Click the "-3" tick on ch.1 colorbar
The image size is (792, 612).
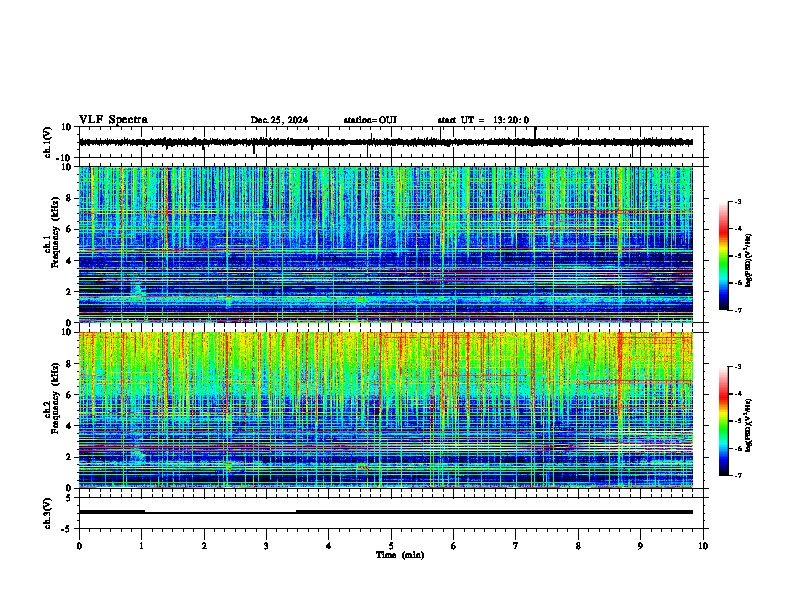738,202
